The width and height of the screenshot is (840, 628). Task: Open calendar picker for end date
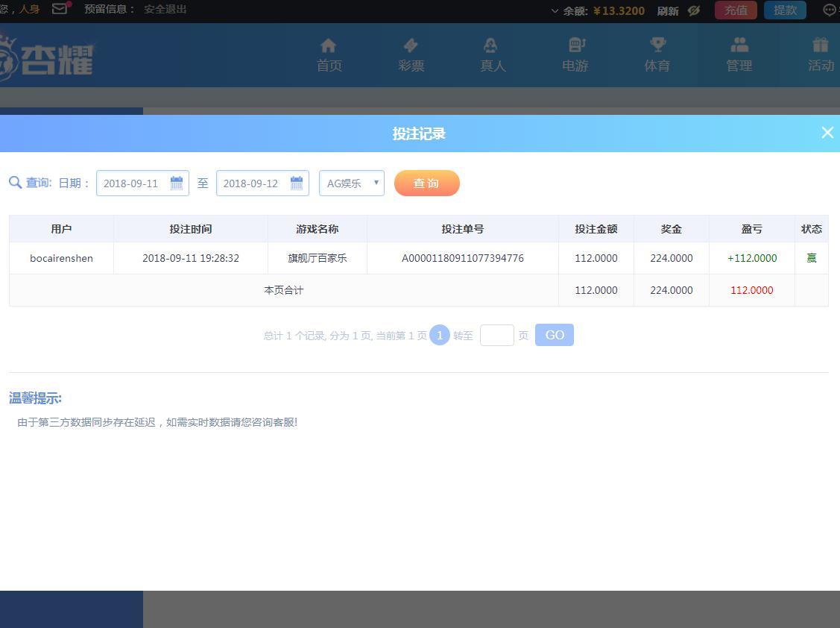pos(297,183)
